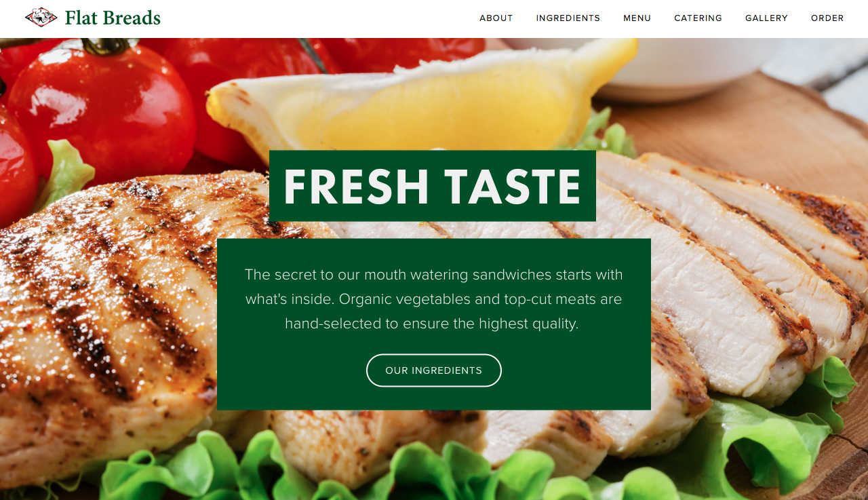Click the paragraph about mouth watering sandwiches
Image resolution: width=868 pixels, height=500 pixels.
(x=434, y=299)
